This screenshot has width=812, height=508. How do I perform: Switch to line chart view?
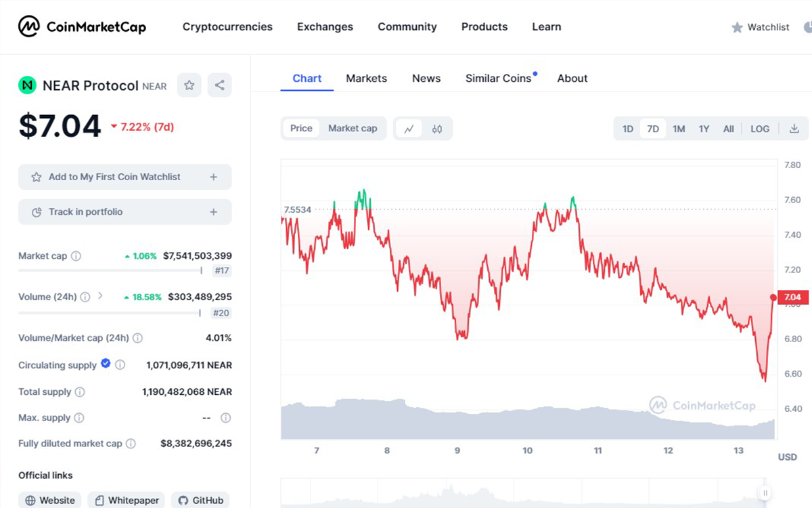pyautogui.click(x=409, y=129)
